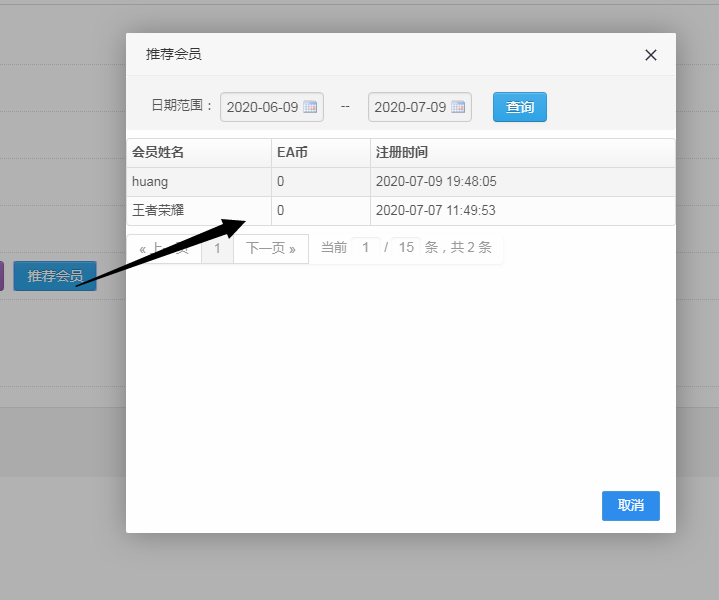Click the page size field showing 15
Screen dimensions: 719x600
click(x=406, y=247)
